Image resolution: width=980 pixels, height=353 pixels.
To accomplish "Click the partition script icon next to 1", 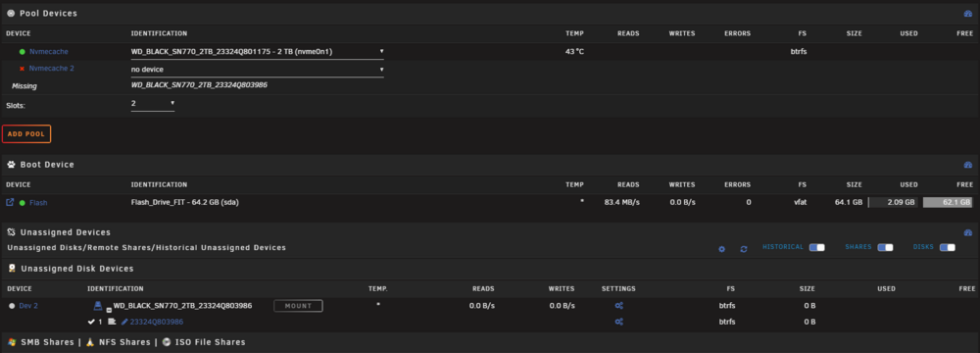I will pyautogui.click(x=112, y=322).
